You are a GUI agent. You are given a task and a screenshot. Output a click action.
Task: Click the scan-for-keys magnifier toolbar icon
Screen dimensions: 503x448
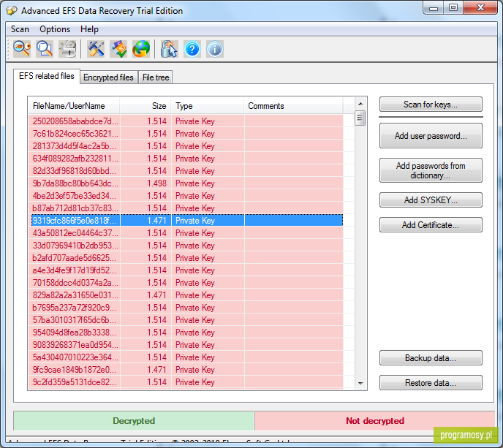click(22, 49)
